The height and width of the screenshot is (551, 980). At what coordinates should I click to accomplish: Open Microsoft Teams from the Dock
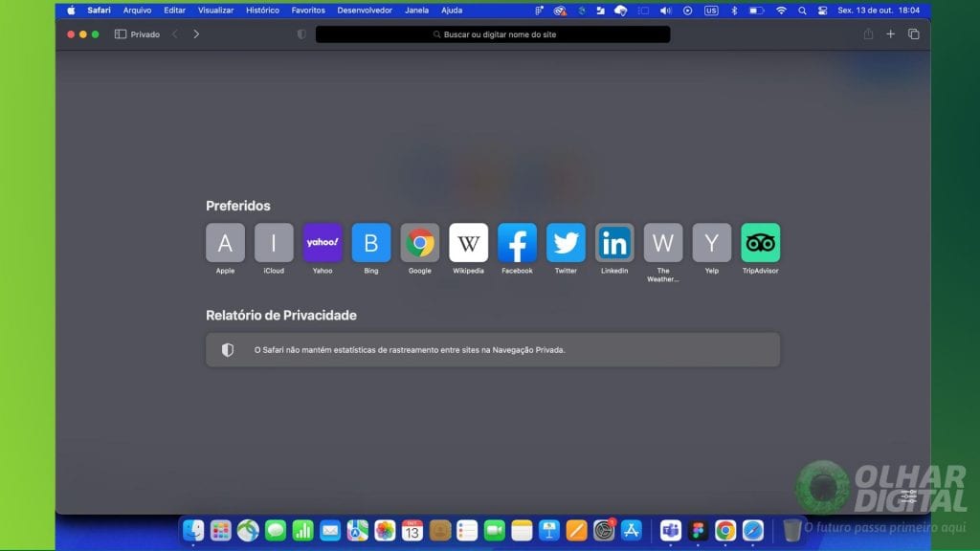pos(671,530)
